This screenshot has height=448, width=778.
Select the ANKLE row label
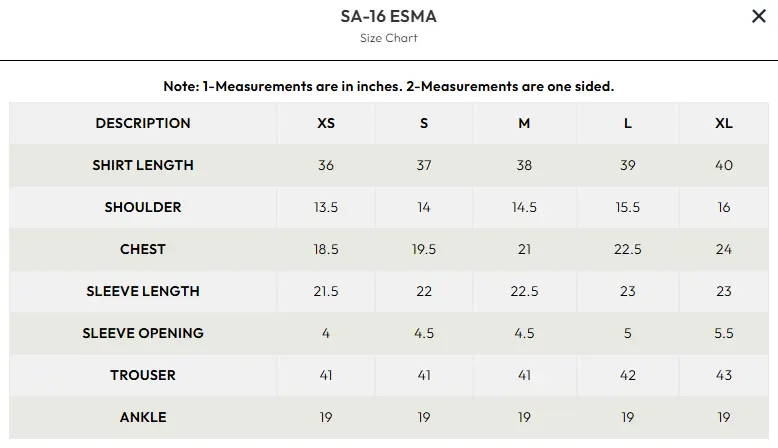[x=143, y=417]
